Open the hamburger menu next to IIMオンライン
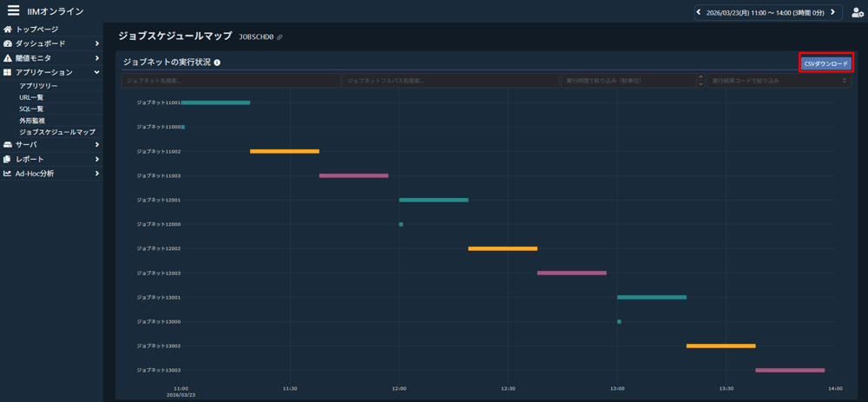 (13, 11)
